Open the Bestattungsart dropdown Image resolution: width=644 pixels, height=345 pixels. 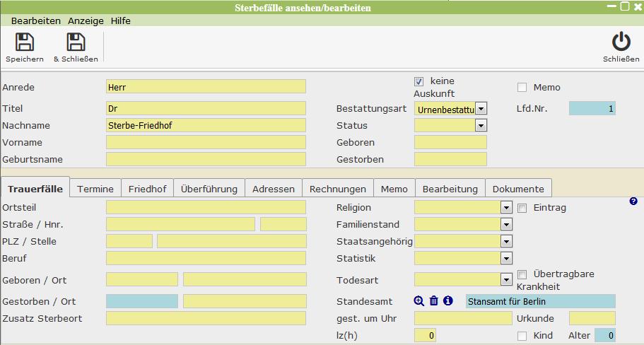coord(481,109)
